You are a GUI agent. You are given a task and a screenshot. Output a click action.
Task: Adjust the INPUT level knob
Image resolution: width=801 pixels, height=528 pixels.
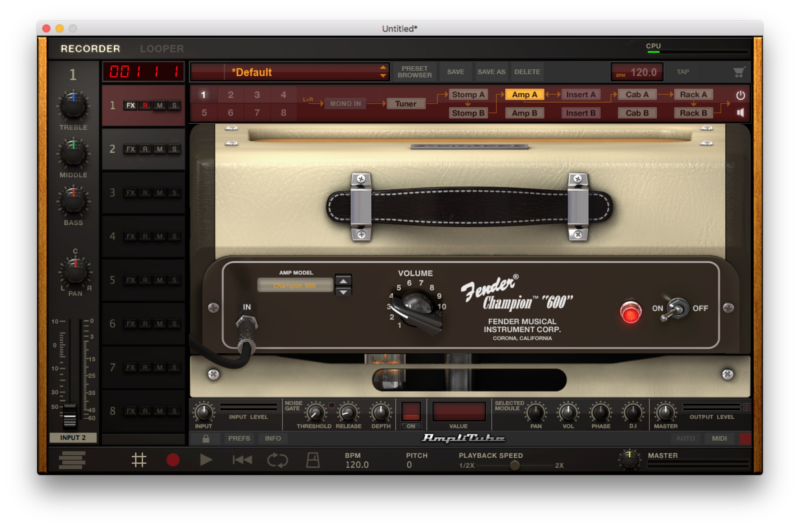click(x=203, y=412)
